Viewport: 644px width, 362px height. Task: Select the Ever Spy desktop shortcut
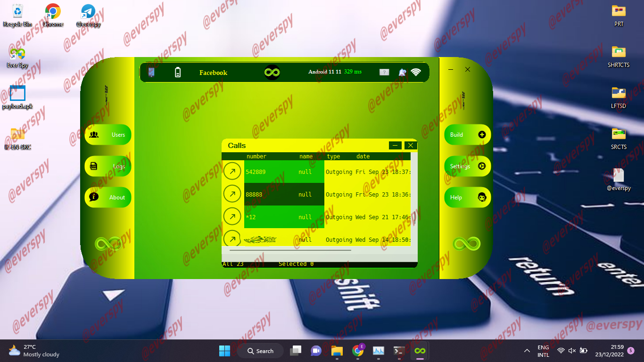(x=17, y=57)
